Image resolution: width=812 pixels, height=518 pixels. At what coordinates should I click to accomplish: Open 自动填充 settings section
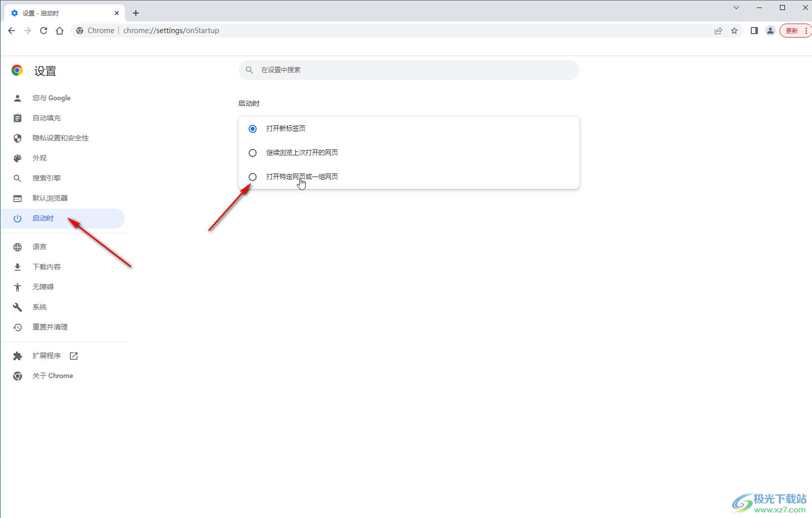[63, 118]
